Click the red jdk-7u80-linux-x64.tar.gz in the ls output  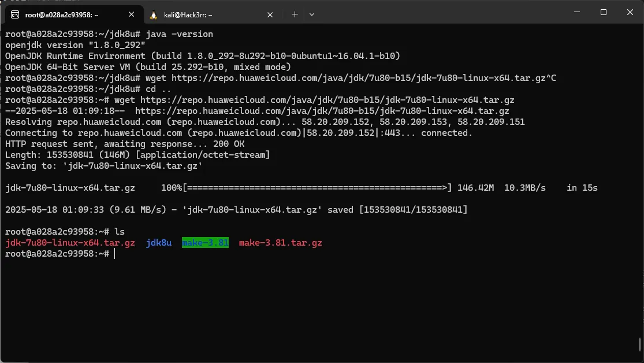(70, 243)
